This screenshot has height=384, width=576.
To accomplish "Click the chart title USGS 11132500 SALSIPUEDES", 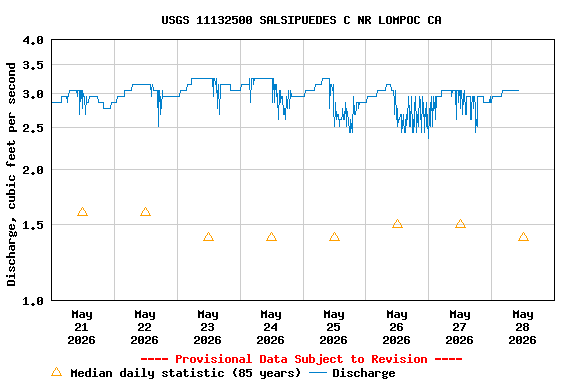I will [301, 20].
